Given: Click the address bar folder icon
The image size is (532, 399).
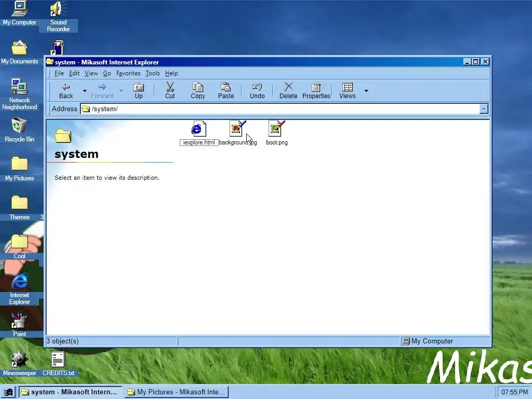Looking at the screenshot, I should pyautogui.click(x=86, y=109).
